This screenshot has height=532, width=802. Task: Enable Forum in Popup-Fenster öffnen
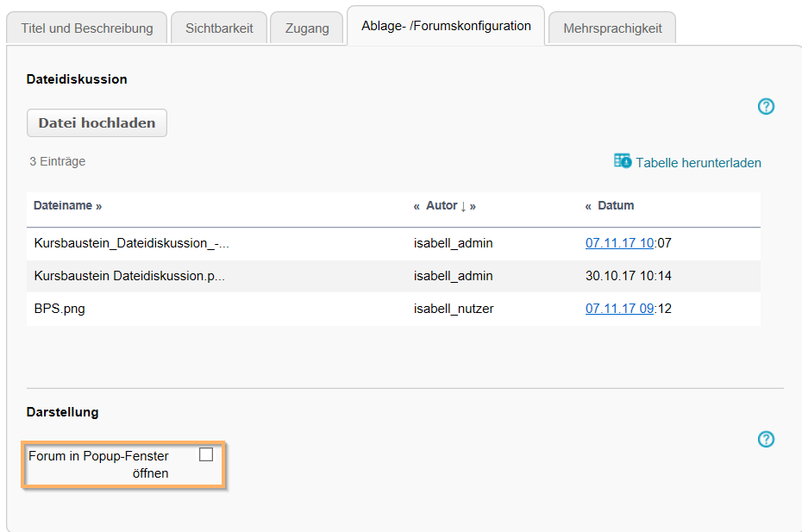(x=206, y=454)
